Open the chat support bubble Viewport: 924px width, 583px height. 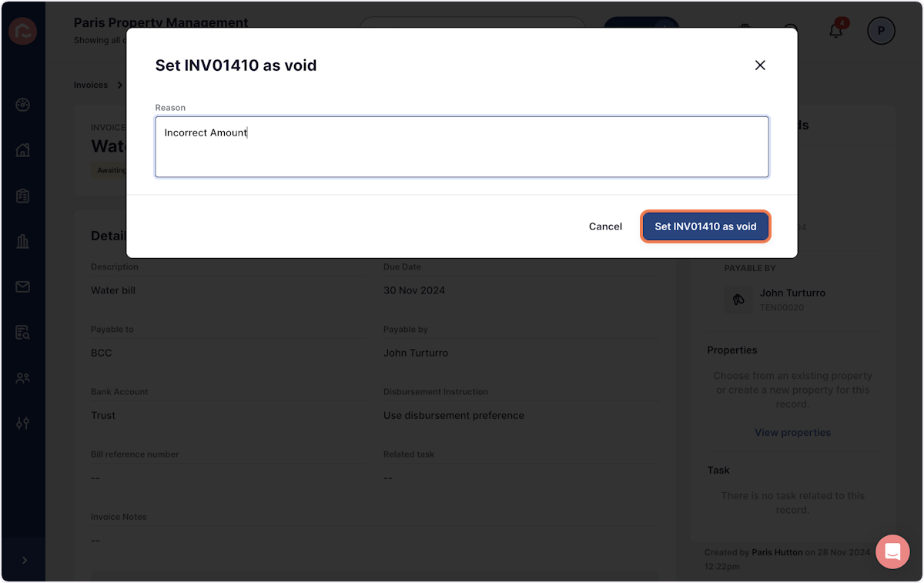(x=892, y=551)
